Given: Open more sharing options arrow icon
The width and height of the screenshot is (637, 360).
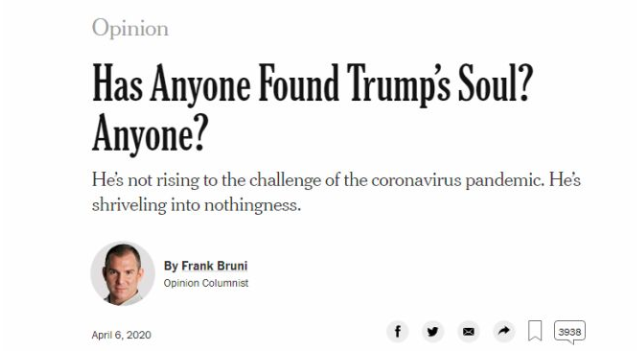Looking at the screenshot, I should click(504, 332).
